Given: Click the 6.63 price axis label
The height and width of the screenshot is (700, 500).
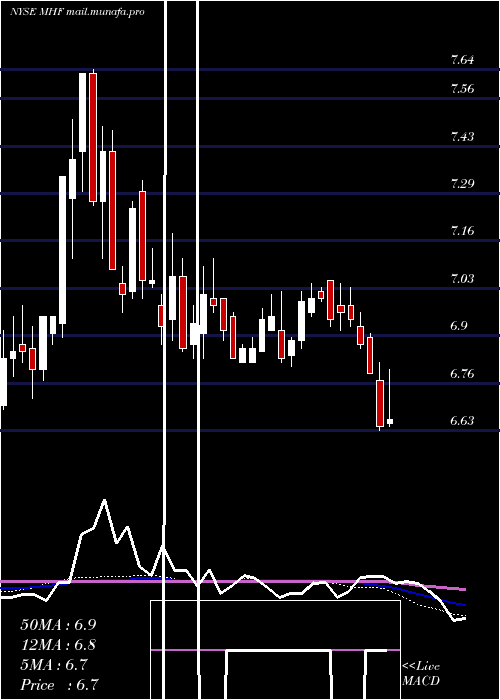Looking at the screenshot, I should pos(462,421).
